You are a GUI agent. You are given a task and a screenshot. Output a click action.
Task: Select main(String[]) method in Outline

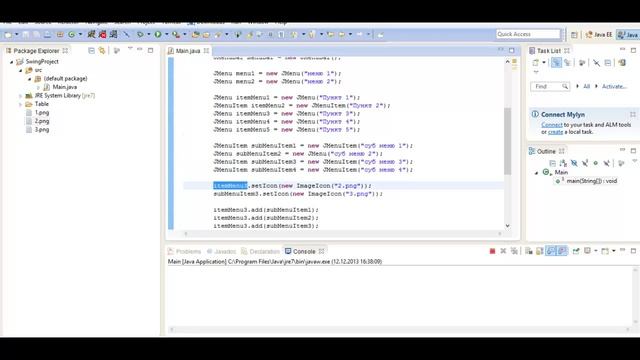click(x=587, y=181)
